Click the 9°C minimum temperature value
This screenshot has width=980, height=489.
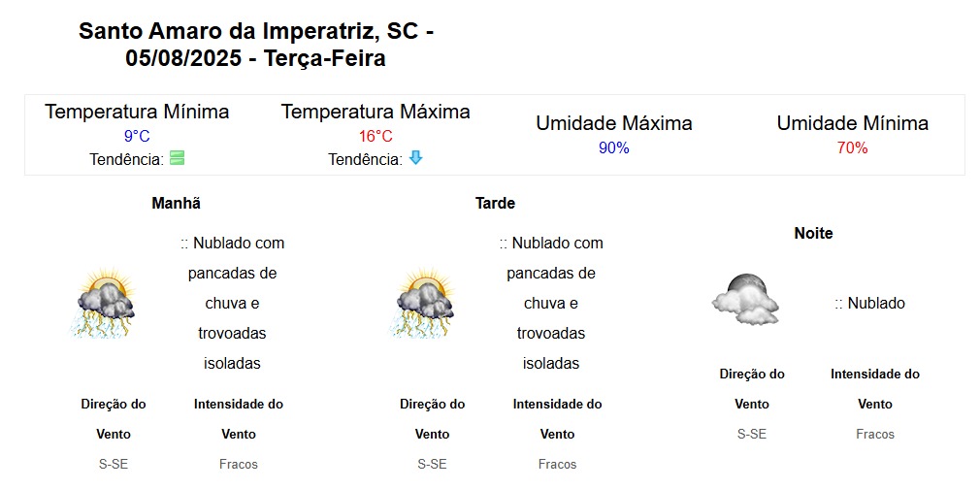tap(137, 137)
